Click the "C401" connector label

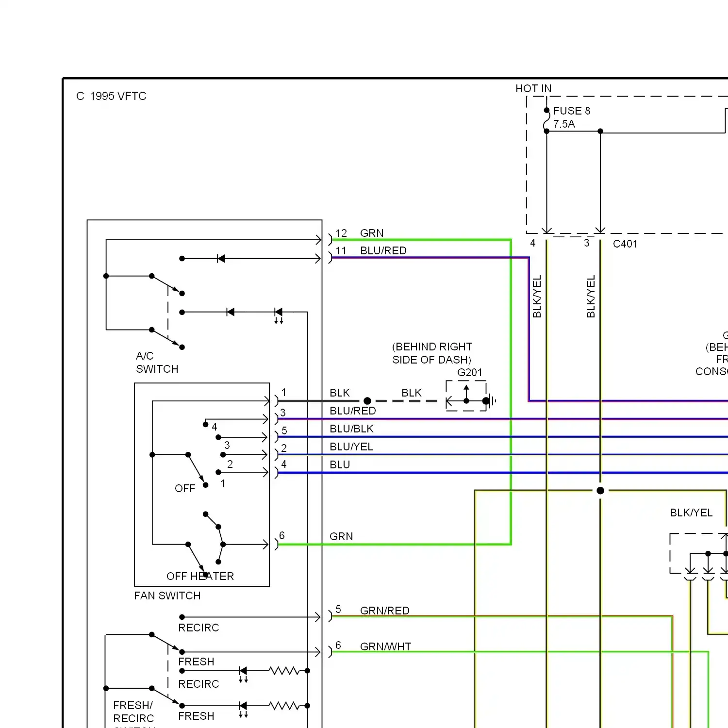625,244
